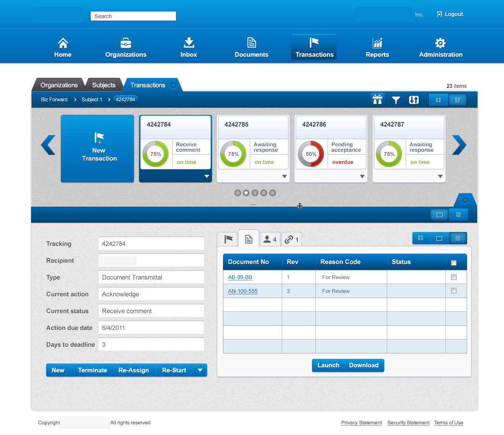Check the box for document AB-99-BB

pyautogui.click(x=454, y=277)
